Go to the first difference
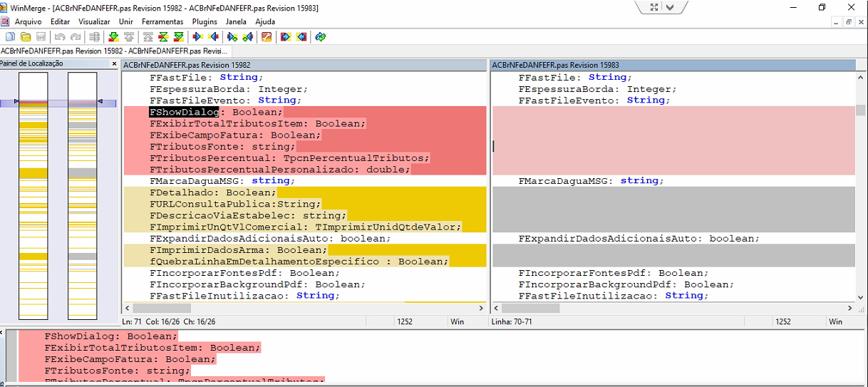 (x=148, y=36)
